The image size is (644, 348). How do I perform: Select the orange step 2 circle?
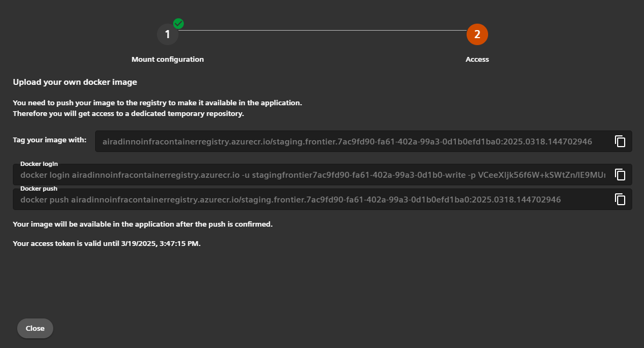pyautogui.click(x=477, y=34)
